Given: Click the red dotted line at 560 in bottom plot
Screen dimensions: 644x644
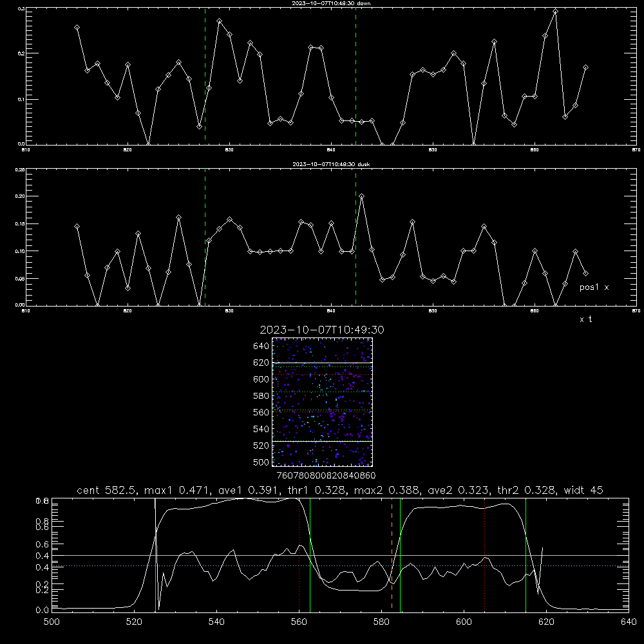Looking at the screenshot, I should (299, 555).
